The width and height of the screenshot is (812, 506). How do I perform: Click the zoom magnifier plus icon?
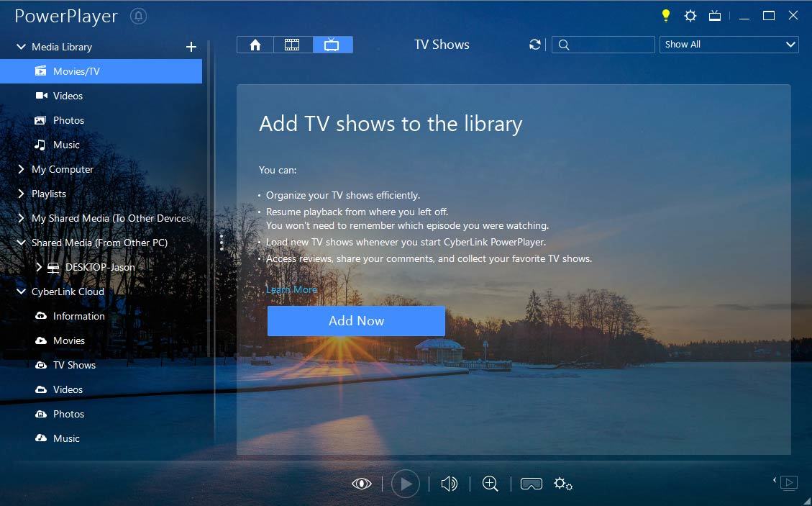(x=490, y=484)
